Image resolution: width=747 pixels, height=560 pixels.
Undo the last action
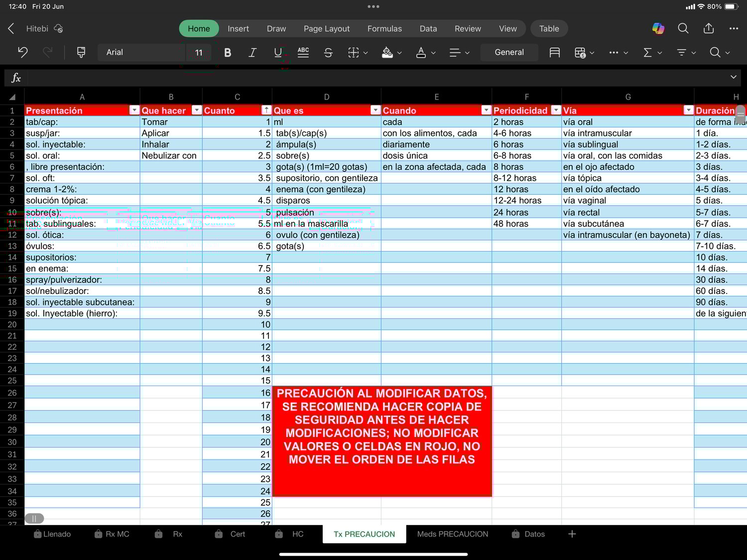(x=22, y=52)
